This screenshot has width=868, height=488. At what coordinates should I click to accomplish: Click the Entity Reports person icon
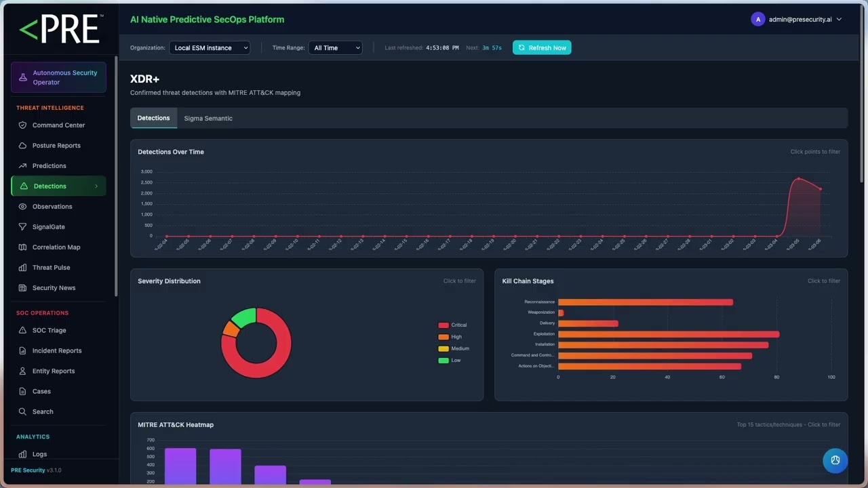22,371
